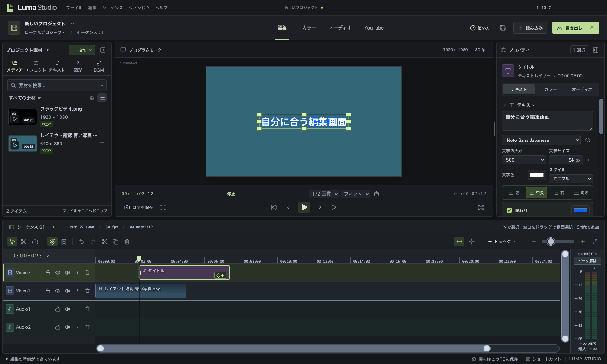The height and width of the screenshot is (364, 607).
Task: Open the white 文字色 color swatch
Action: pos(536,175)
